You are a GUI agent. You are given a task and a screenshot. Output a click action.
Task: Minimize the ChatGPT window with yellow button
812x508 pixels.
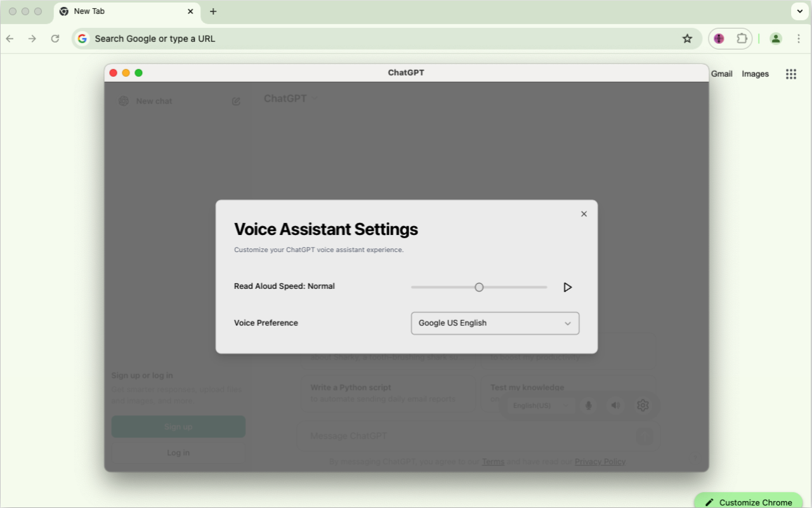point(126,73)
